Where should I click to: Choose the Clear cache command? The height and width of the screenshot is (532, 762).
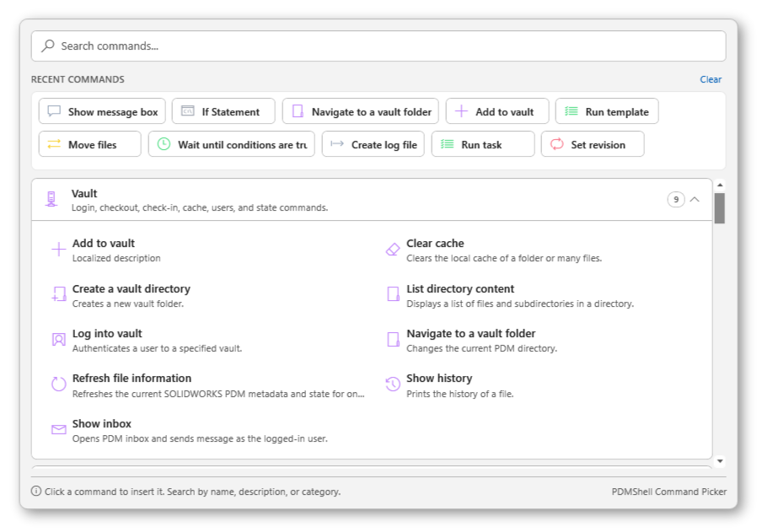coord(435,244)
